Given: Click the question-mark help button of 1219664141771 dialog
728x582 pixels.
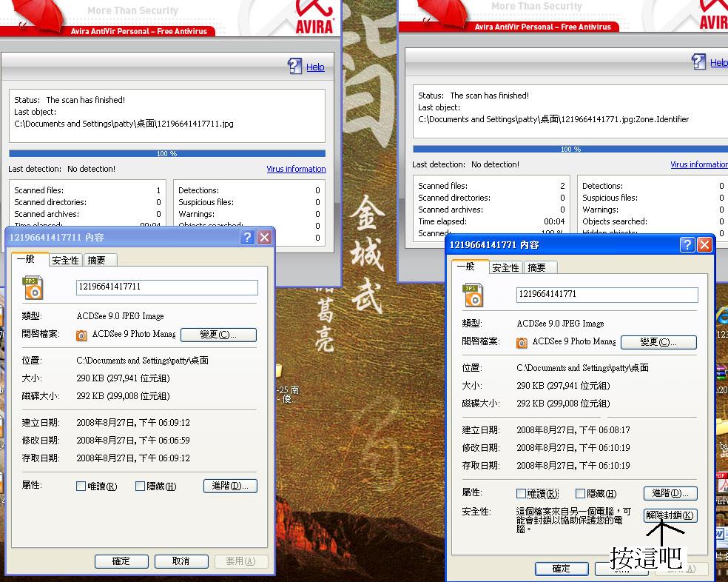Looking at the screenshot, I should pyautogui.click(x=687, y=245).
